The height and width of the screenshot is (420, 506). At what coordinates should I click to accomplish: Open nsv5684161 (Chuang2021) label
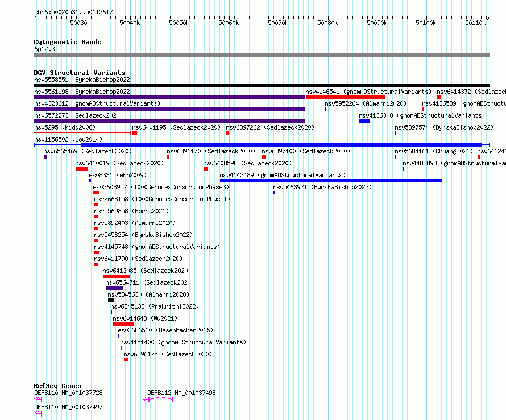tap(434, 151)
